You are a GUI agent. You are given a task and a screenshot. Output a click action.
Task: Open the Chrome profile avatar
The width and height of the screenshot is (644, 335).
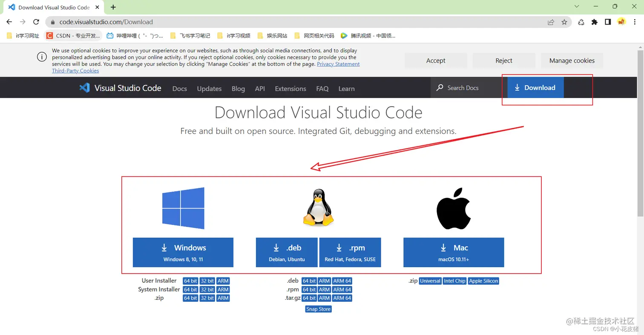click(x=621, y=22)
